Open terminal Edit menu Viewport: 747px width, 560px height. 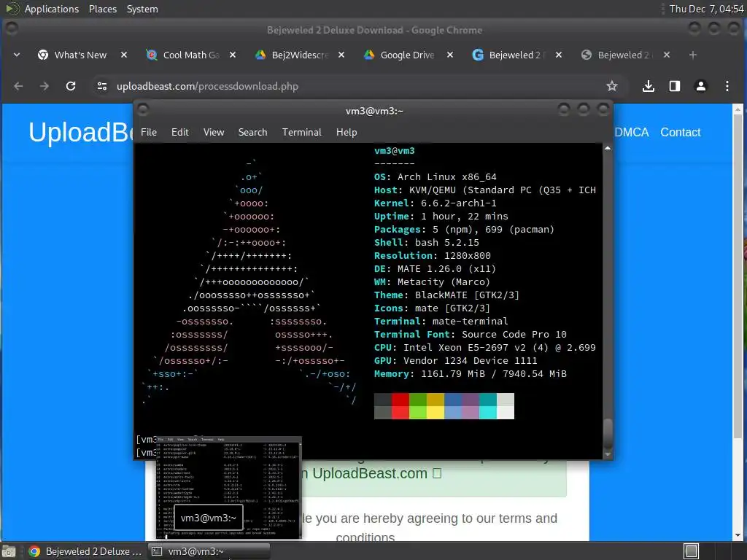click(180, 133)
